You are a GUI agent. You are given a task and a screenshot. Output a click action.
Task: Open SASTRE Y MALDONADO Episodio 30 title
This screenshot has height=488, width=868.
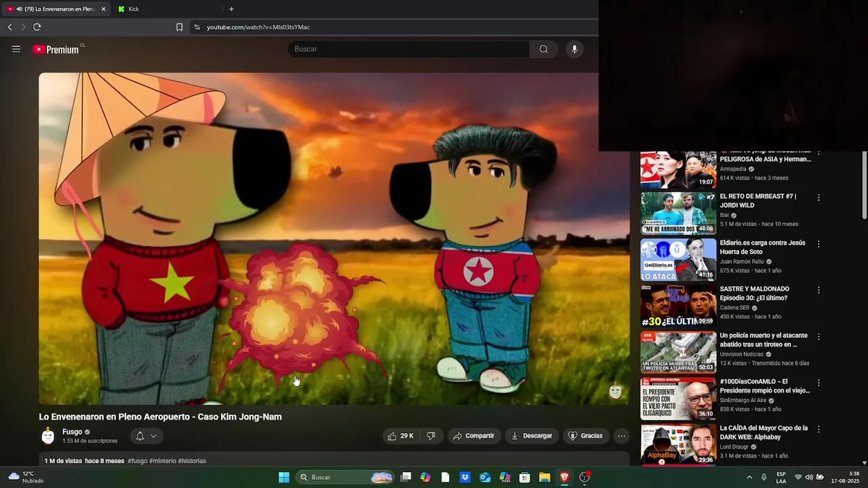[755, 293]
